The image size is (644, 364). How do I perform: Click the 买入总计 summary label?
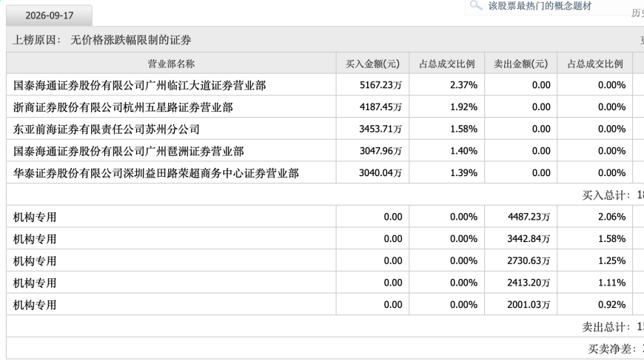(x=606, y=195)
